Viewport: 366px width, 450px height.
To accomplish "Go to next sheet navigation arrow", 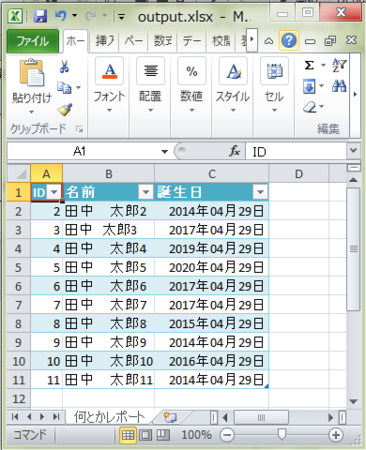I will [x=42, y=417].
